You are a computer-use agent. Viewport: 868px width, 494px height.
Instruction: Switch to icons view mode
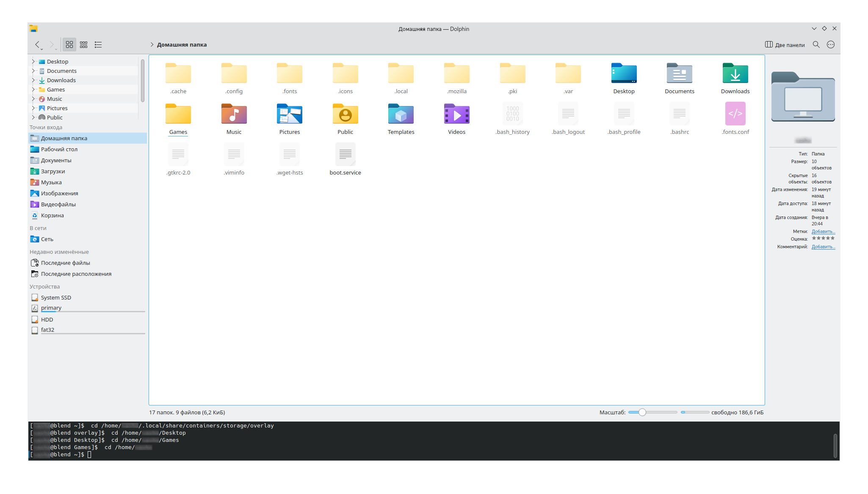pos(69,44)
